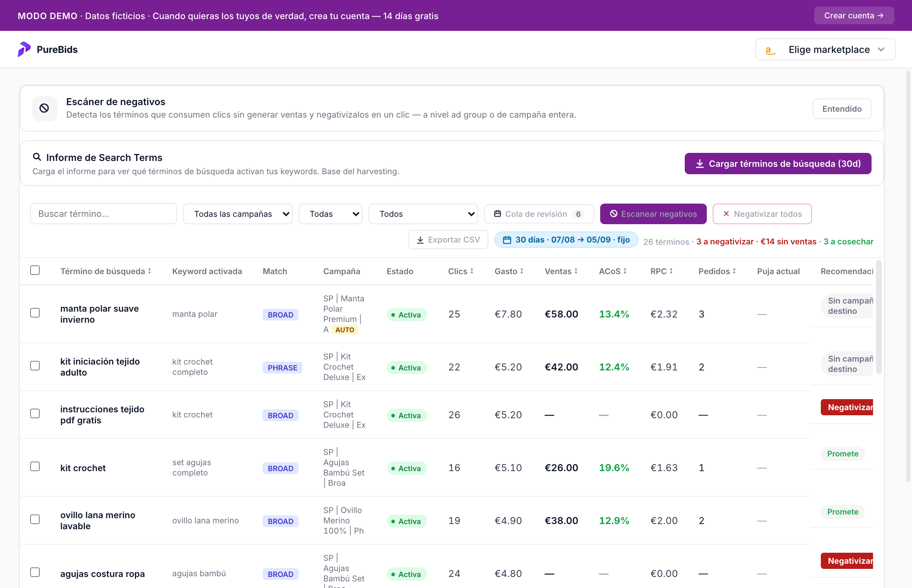This screenshot has width=912, height=588.
Task: Check the kit crochet row checkbox
Action: pos(35,467)
